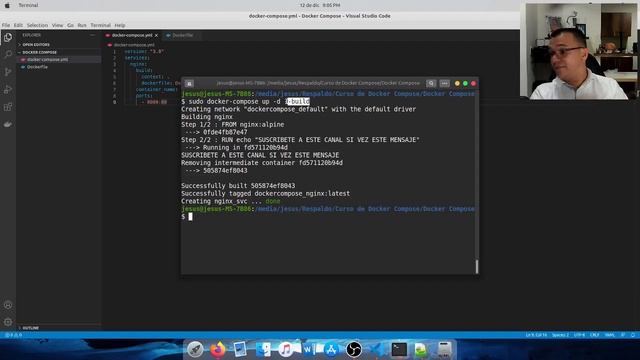Close the docker-compose.yml tab

156,36
